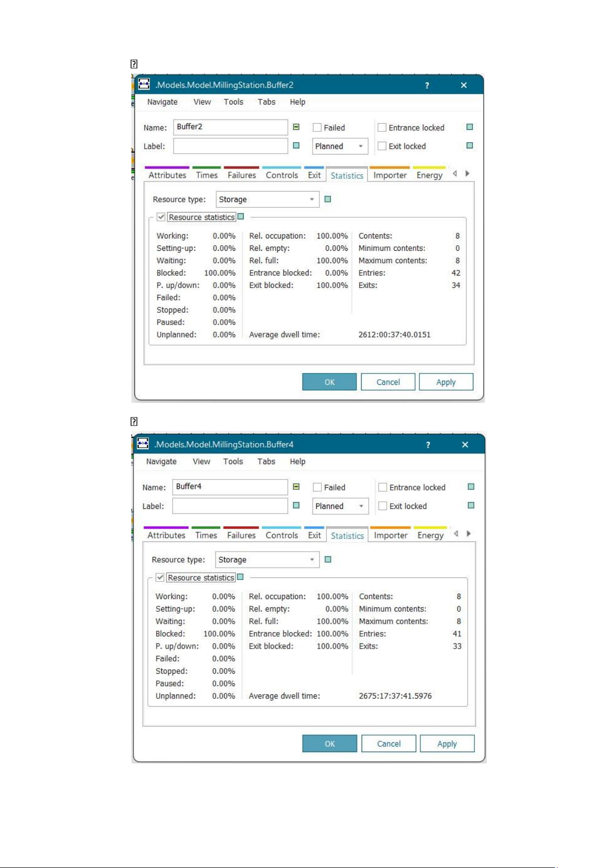Click the Buffer2 dialog window icon
Viewport: 614px width, 868px height.
pyautogui.click(x=144, y=84)
